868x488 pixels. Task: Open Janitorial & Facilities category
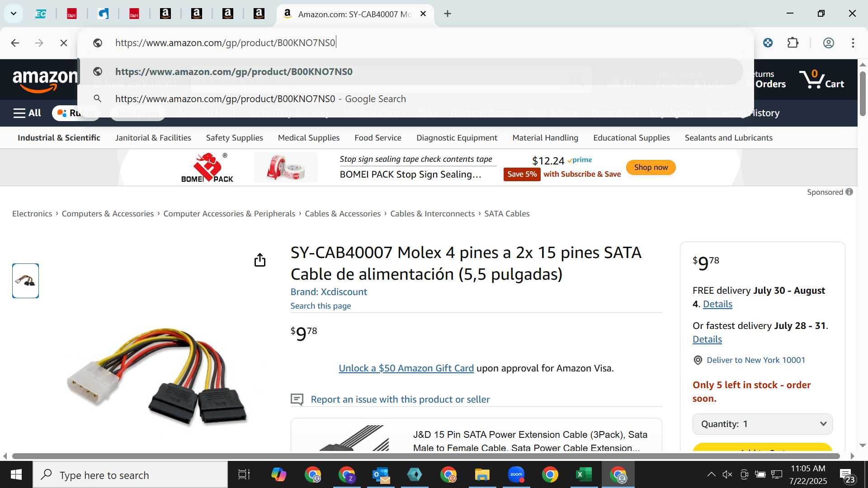(153, 138)
